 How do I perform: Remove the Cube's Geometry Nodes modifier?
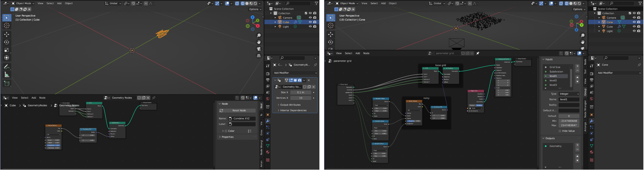pyautogui.click(x=309, y=80)
